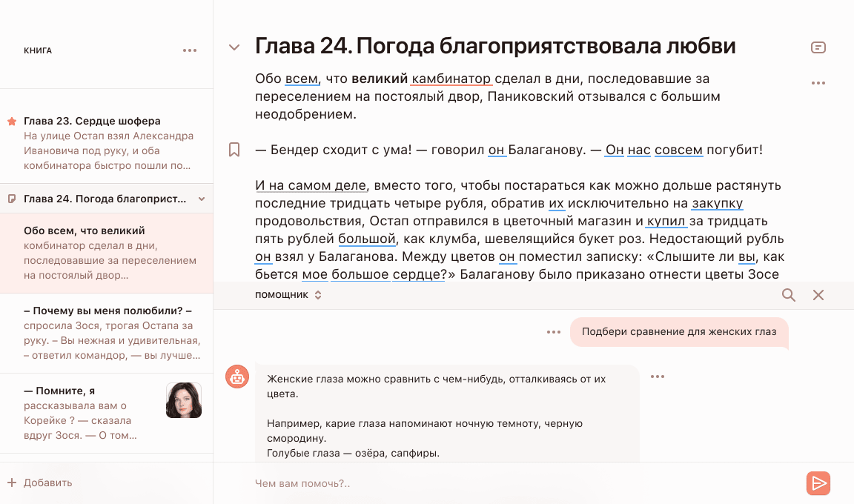The width and height of the screenshot is (854, 504).
Task: Open the summary card icon above chapter options
Action: pyautogui.click(x=818, y=47)
